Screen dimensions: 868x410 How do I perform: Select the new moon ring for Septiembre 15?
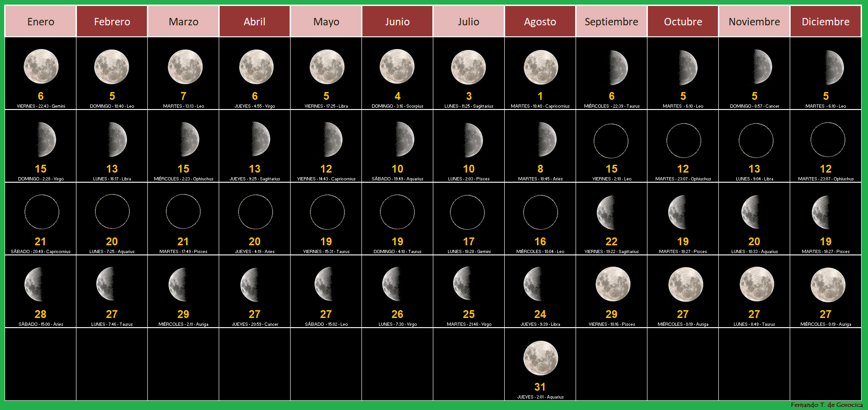point(611,141)
